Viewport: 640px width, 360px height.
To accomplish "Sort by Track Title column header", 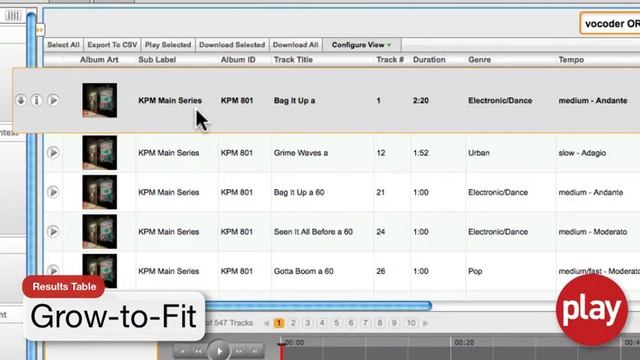I will point(293,60).
